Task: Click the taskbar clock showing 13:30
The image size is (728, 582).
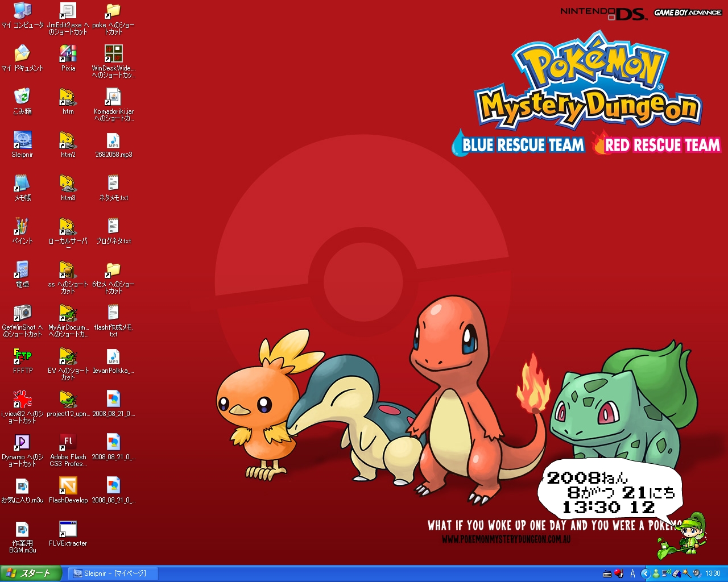Action: pos(713,573)
